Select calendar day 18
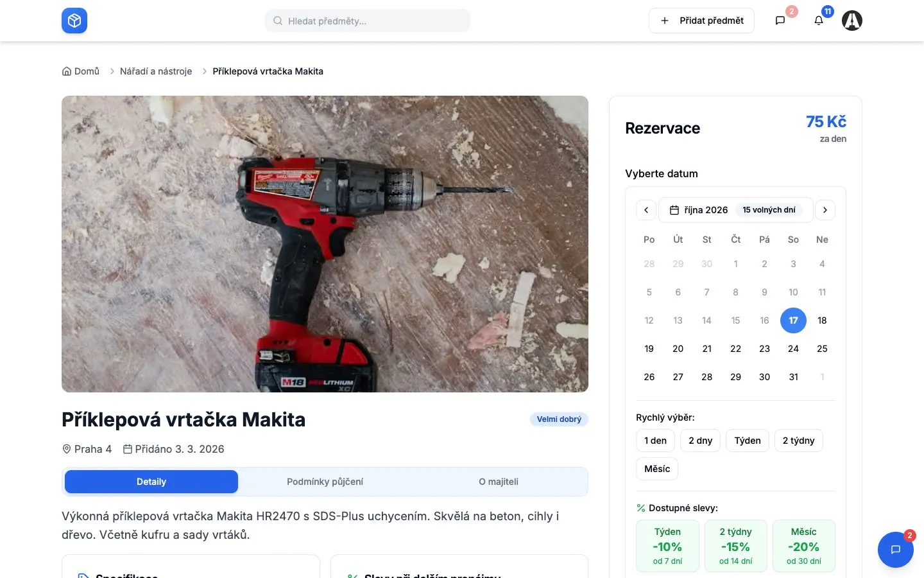This screenshot has width=924, height=578. 823,320
